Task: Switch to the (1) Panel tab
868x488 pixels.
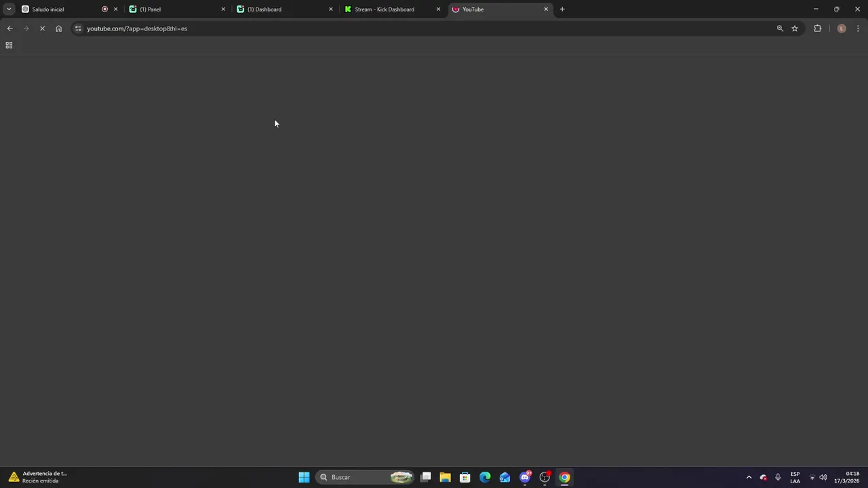Action: coord(176,9)
